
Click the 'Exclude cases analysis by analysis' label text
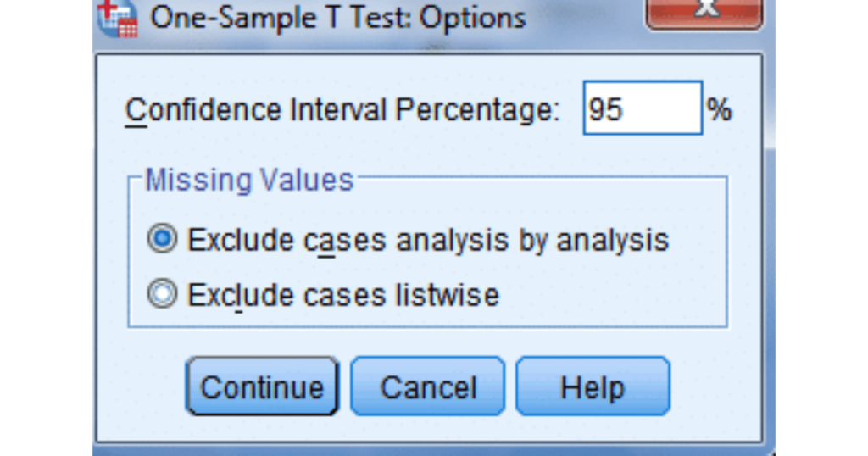427,241
